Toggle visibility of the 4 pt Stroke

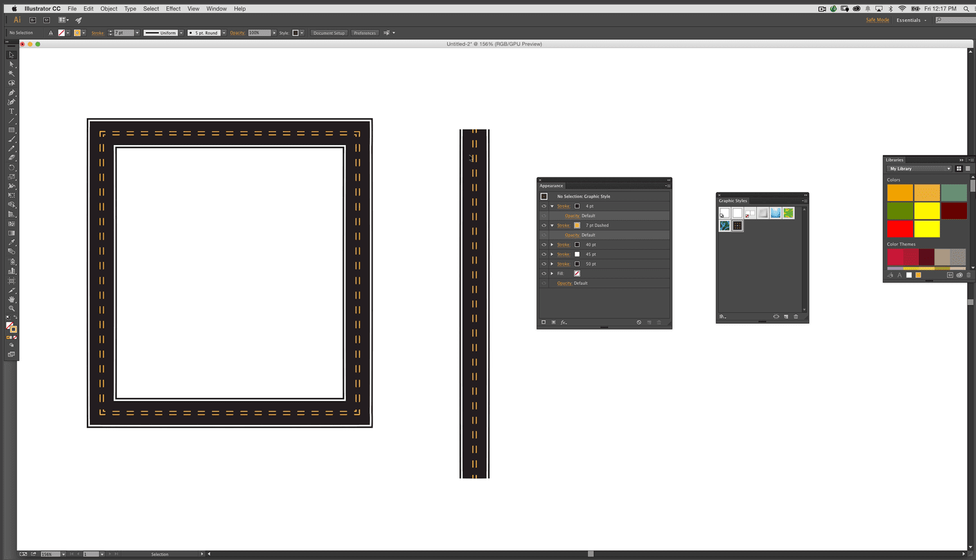pos(544,206)
